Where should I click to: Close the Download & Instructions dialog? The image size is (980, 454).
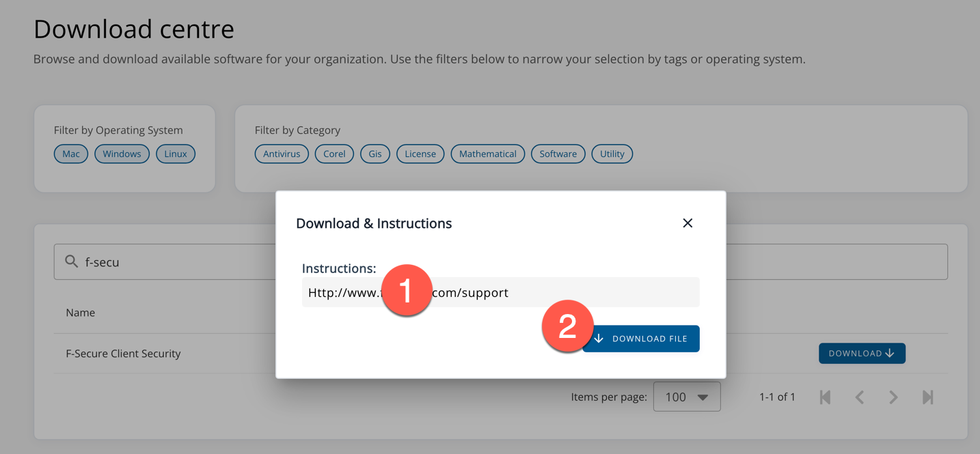688,223
